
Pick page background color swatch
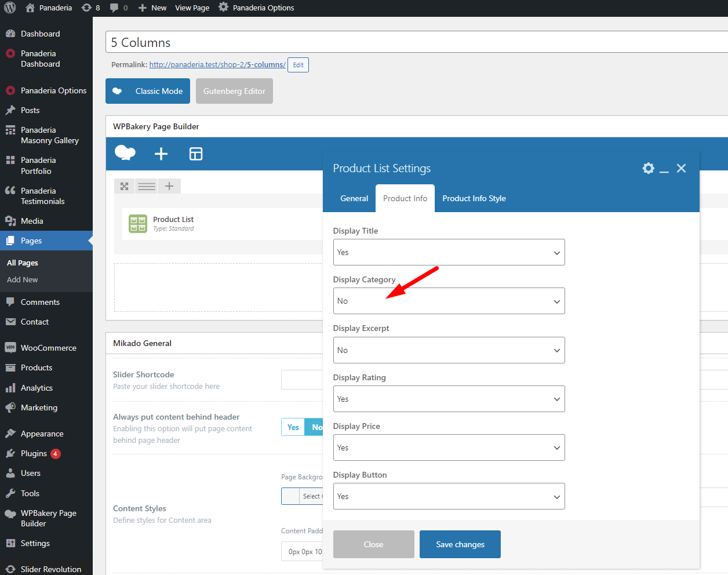(x=290, y=496)
